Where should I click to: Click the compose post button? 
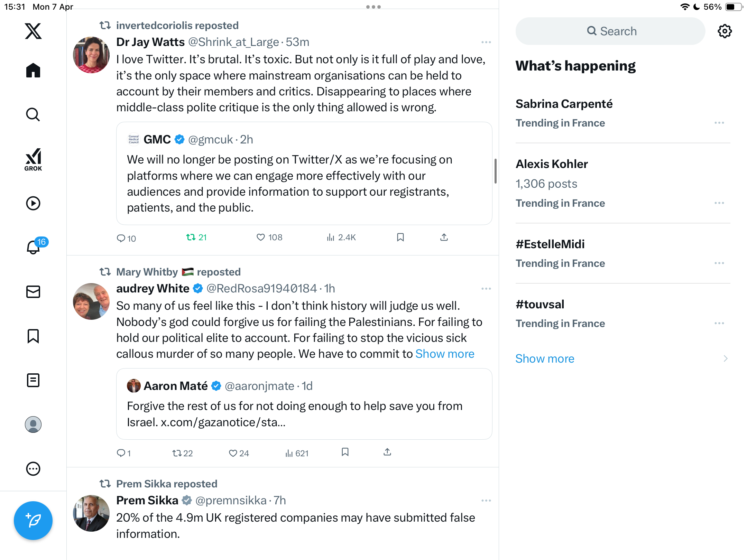click(x=33, y=521)
